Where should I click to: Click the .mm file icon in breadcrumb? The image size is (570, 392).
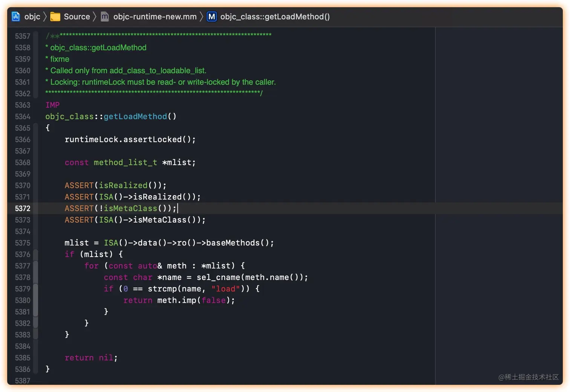(x=105, y=17)
